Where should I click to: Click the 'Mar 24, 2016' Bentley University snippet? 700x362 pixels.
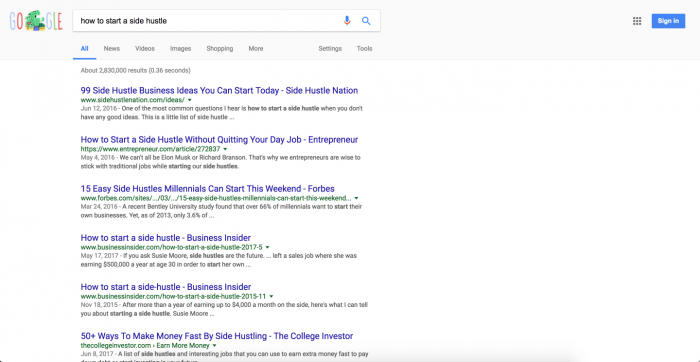pos(221,211)
